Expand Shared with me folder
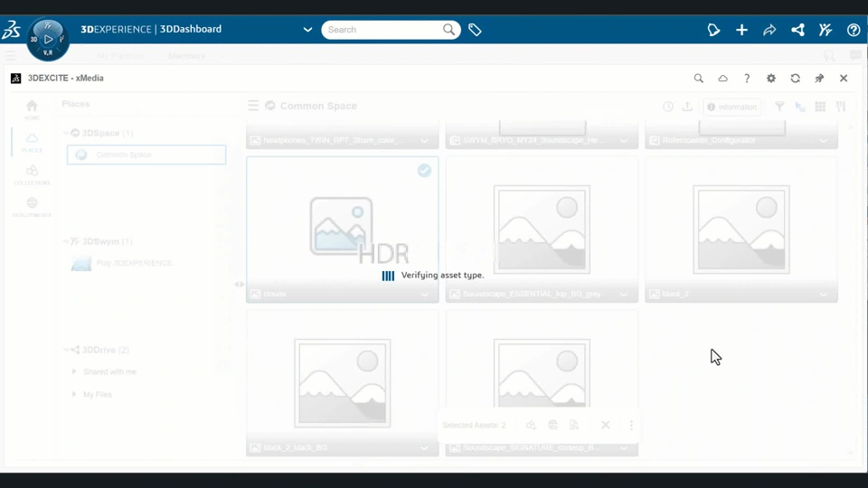Image resolution: width=868 pixels, height=488 pixels. click(x=74, y=371)
